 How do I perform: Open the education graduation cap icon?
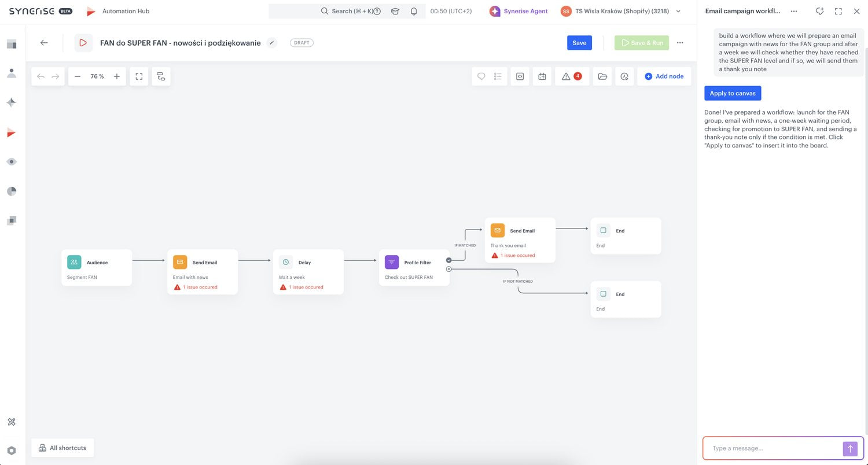pyautogui.click(x=395, y=11)
